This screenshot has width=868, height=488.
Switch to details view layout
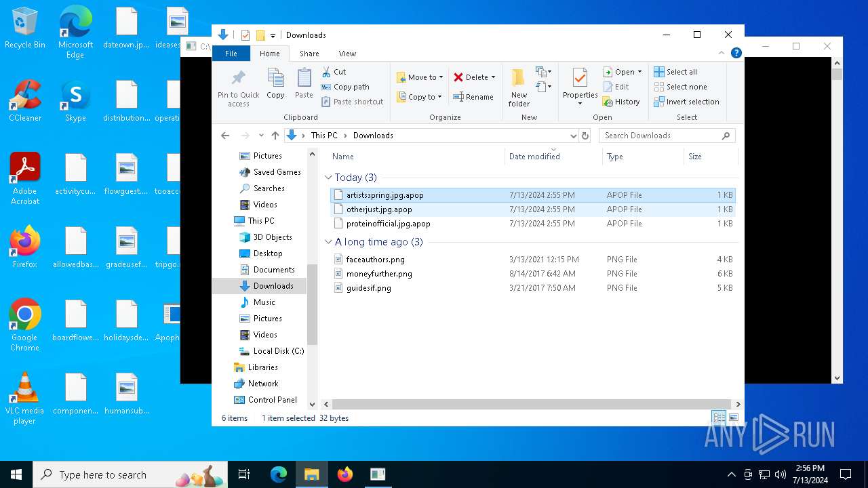coord(719,418)
